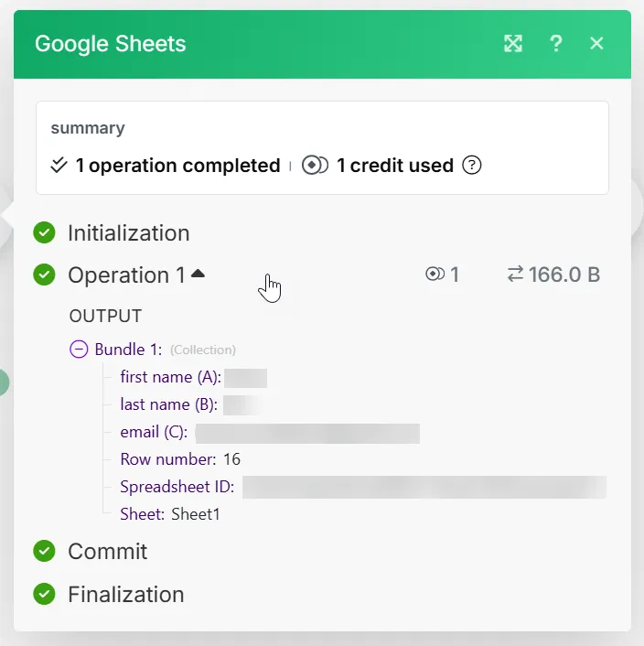Click the (Collection) type label
Viewport: 644px width, 646px height.
point(203,350)
